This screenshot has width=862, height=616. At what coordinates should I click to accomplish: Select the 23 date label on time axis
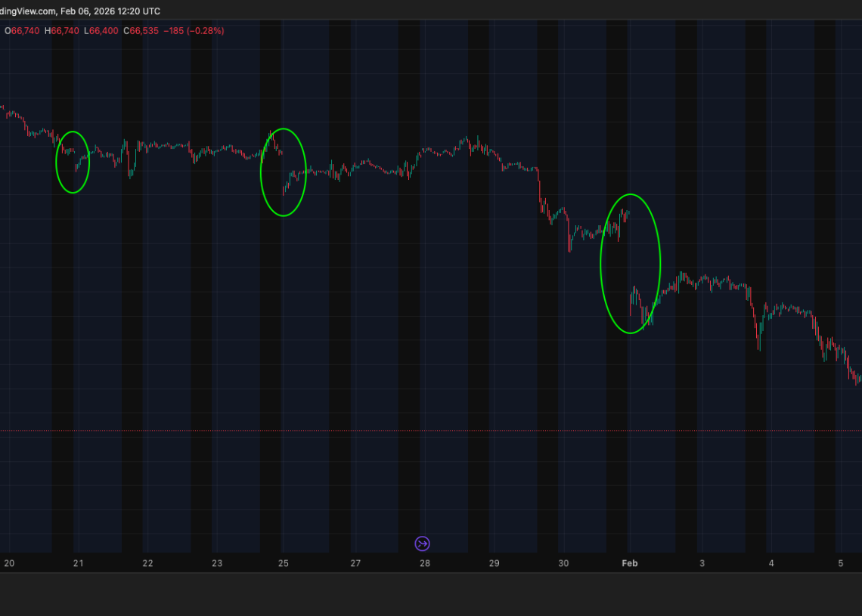tap(217, 563)
